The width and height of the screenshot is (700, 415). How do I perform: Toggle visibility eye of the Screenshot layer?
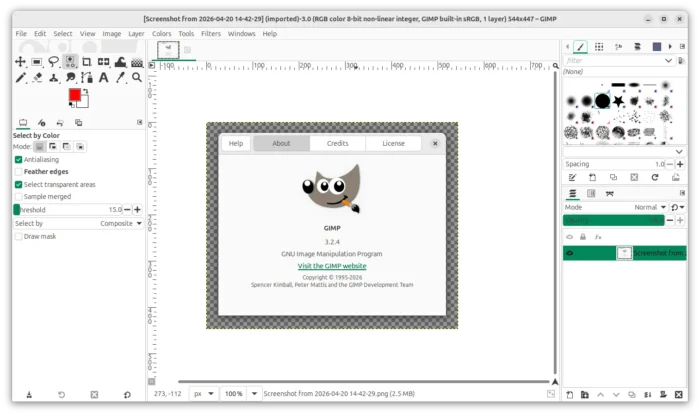569,254
